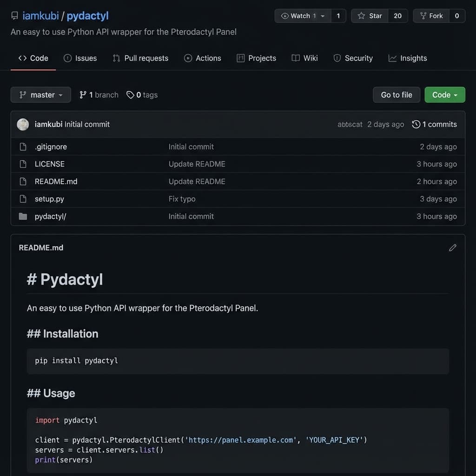This screenshot has width=476, height=476.
Task: Edit README.md using the pencil icon
Action: click(x=452, y=248)
